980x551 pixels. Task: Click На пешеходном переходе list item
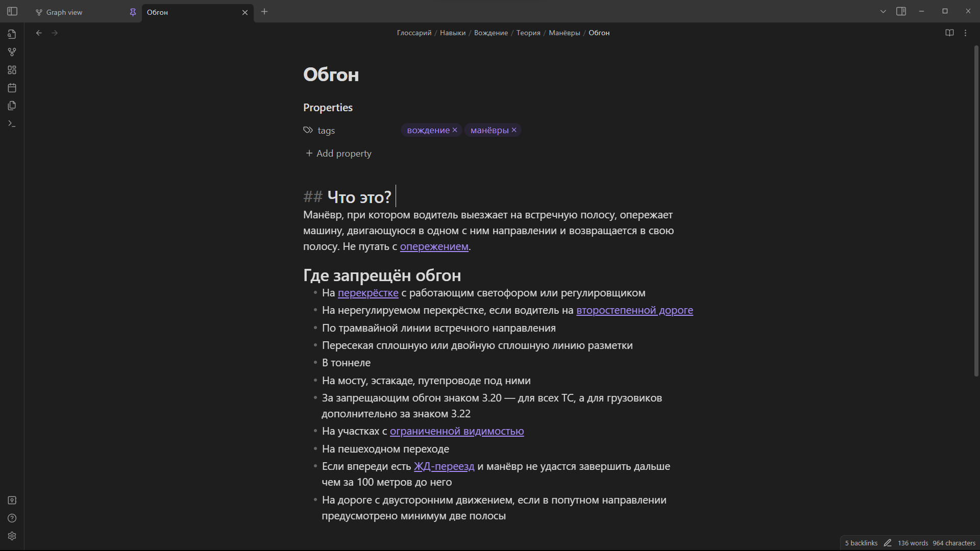pyautogui.click(x=385, y=449)
